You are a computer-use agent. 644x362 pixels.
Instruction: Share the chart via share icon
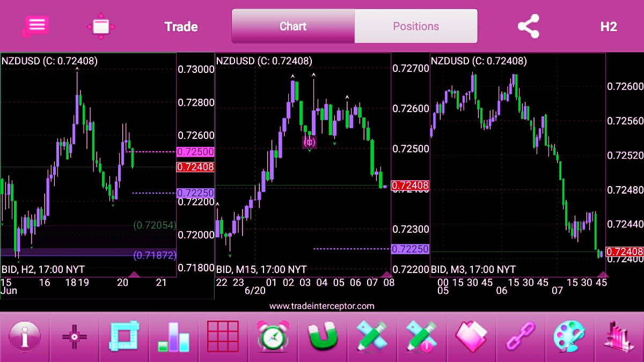528,26
